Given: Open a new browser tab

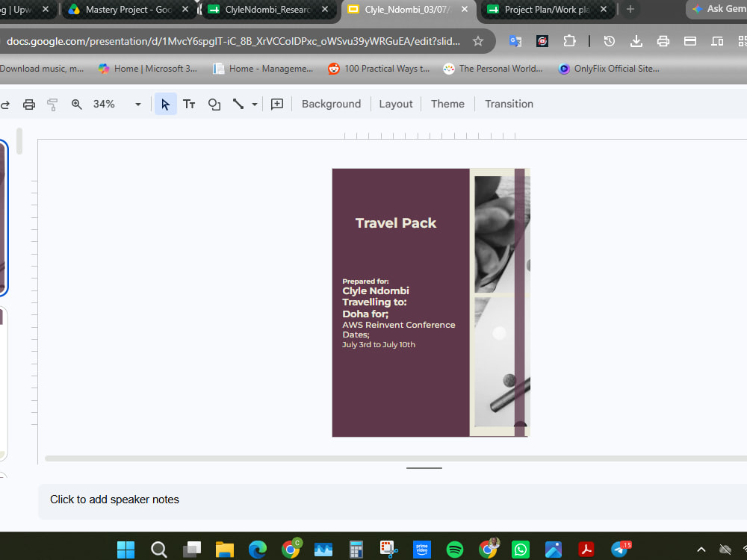Looking at the screenshot, I should pyautogui.click(x=630, y=9).
